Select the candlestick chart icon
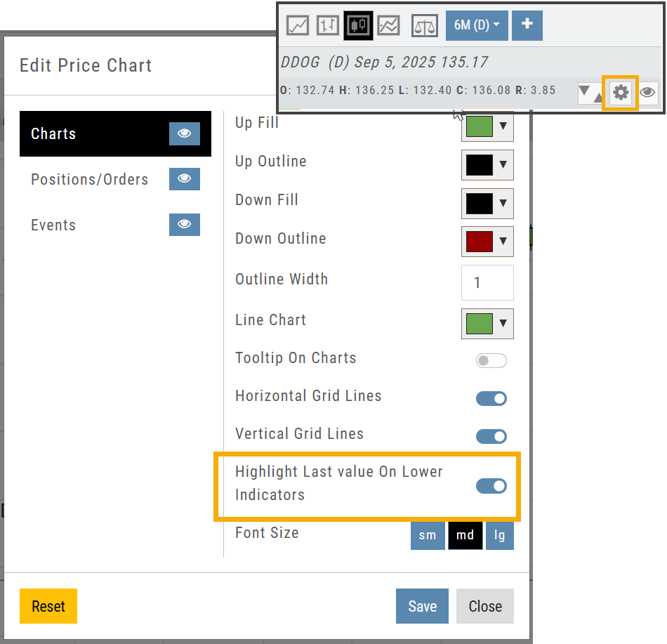The image size is (667, 644). point(358,25)
